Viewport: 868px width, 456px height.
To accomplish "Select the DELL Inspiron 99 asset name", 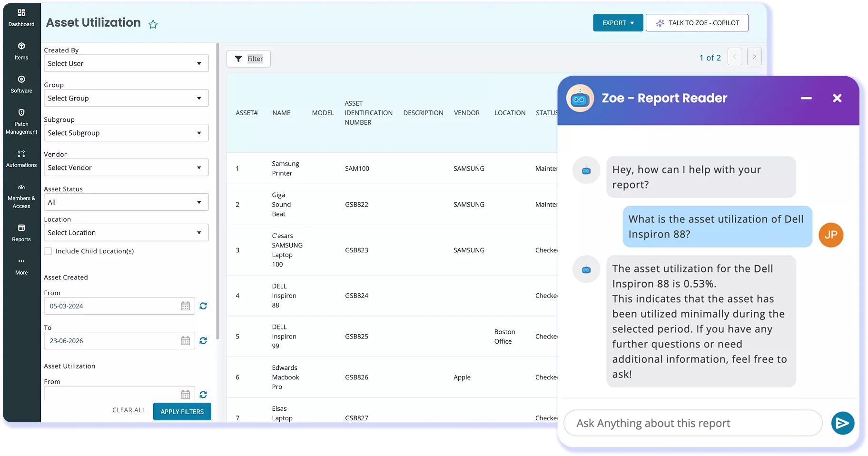I will [x=284, y=337].
